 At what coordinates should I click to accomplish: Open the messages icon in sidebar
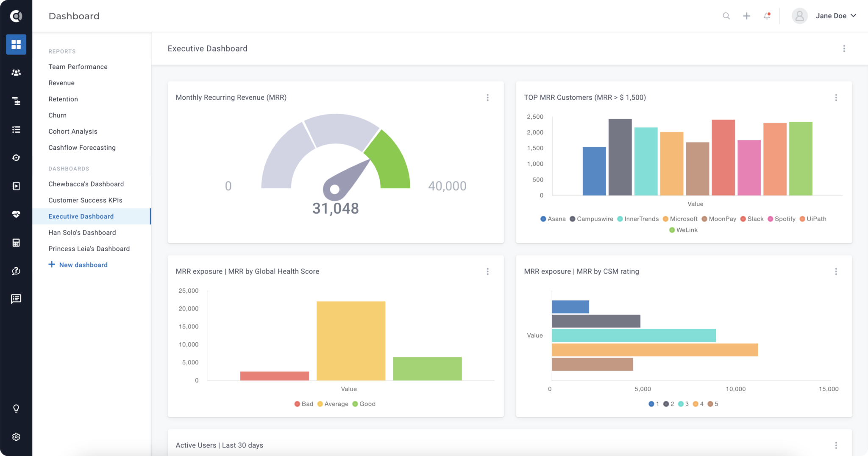[16, 299]
